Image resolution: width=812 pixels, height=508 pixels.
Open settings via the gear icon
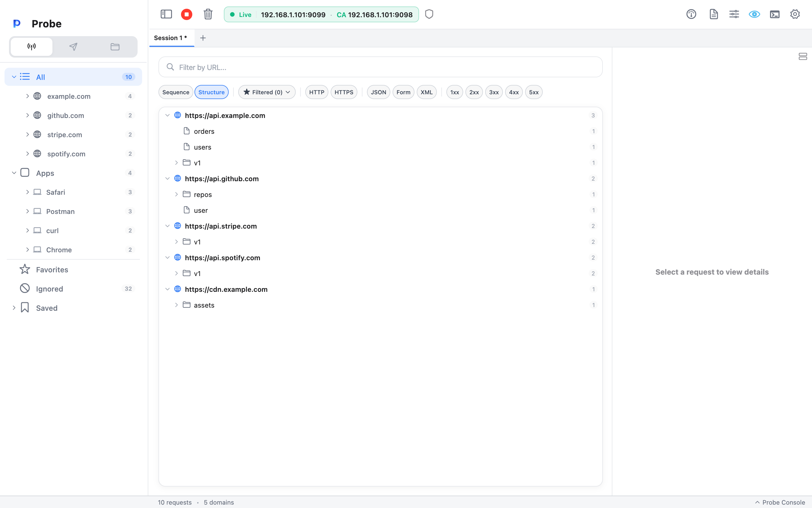[x=795, y=14]
